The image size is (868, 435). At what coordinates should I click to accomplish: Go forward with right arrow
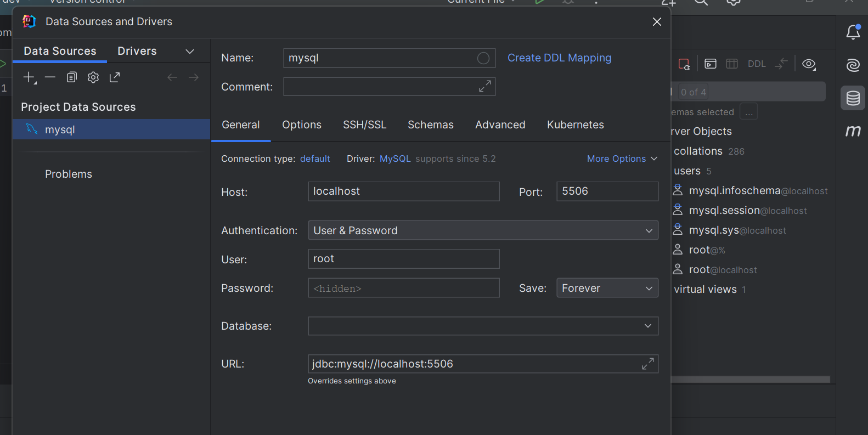194,77
